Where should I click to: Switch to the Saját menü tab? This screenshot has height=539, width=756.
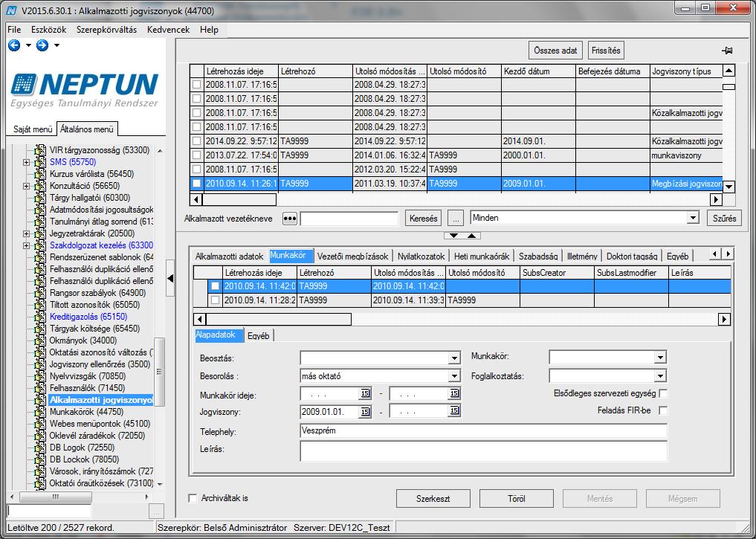(x=33, y=129)
